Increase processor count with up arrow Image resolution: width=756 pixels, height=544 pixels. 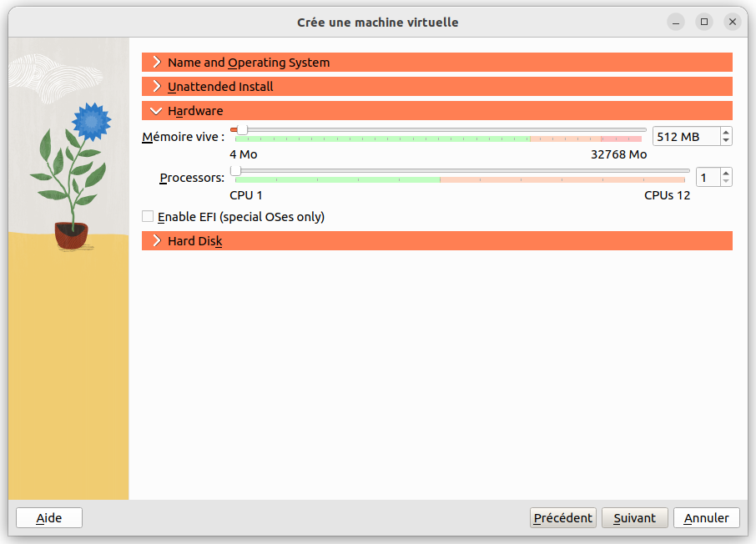[726, 173]
